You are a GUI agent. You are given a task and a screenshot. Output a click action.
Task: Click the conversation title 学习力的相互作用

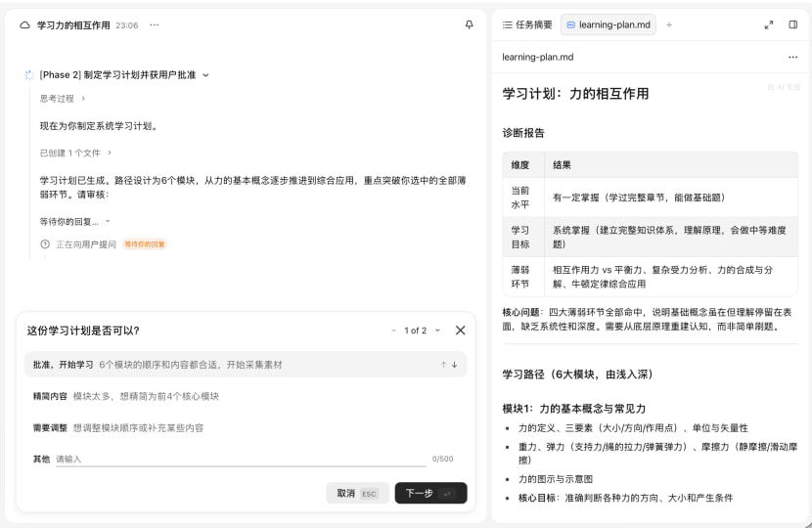(x=73, y=24)
